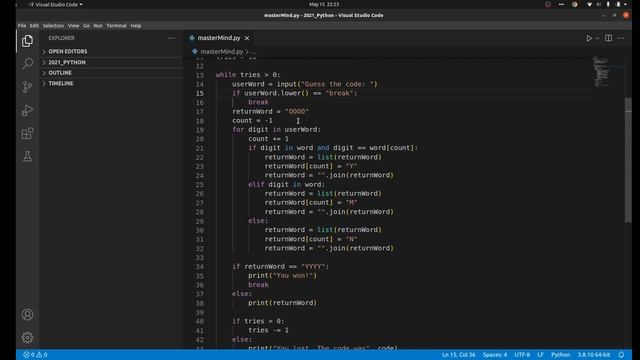Select language mode Python in status bar
The width and height of the screenshot is (640, 360).
[560, 355]
